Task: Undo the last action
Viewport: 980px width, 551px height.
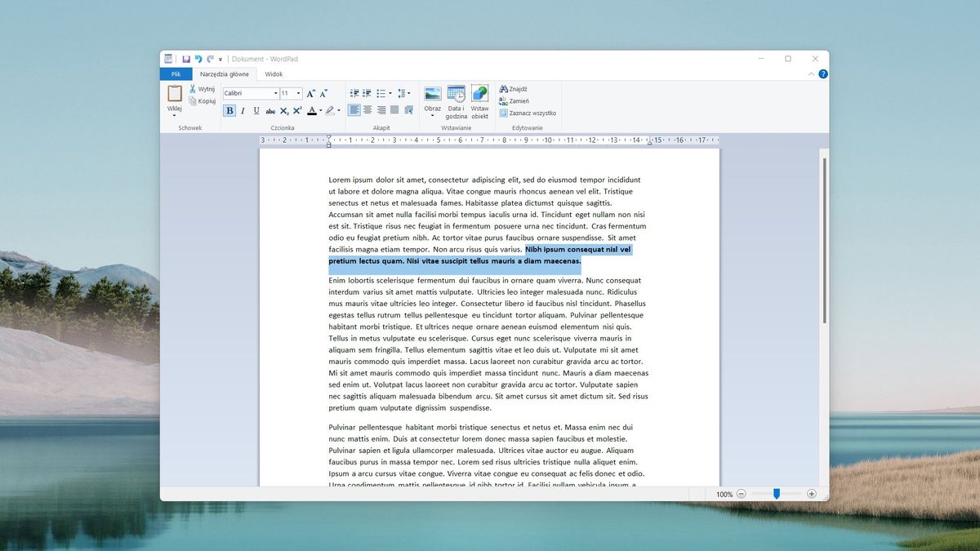Action: pos(197,59)
